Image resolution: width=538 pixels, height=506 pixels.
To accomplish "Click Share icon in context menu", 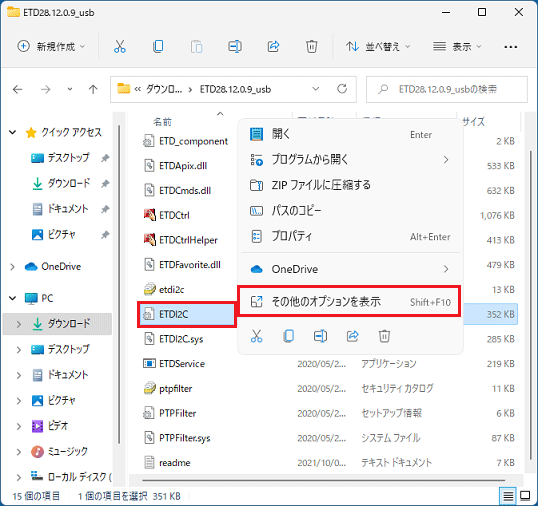I will tap(352, 336).
